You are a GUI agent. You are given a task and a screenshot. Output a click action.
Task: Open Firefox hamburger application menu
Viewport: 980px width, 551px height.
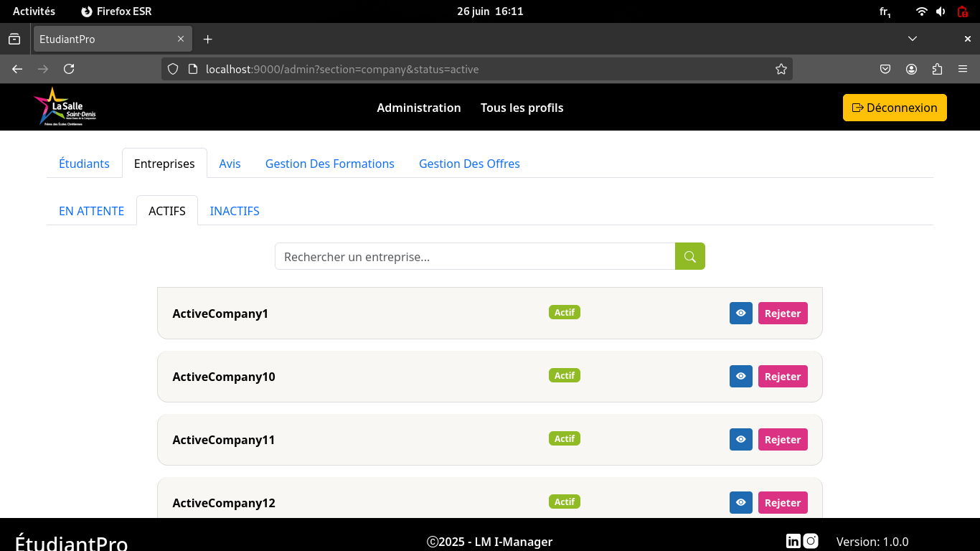click(x=963, y=70)
